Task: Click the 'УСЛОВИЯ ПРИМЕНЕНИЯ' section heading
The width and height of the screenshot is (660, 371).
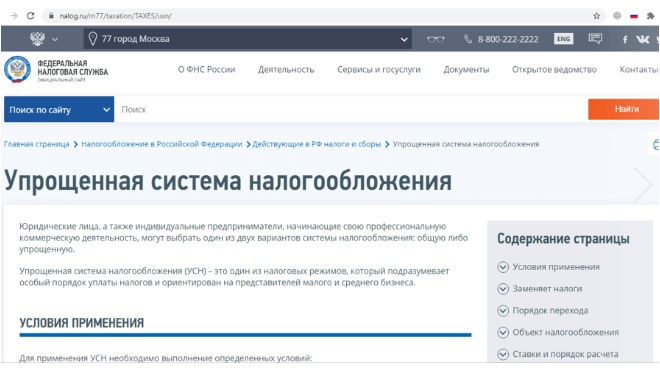Action: click(82, 323)
